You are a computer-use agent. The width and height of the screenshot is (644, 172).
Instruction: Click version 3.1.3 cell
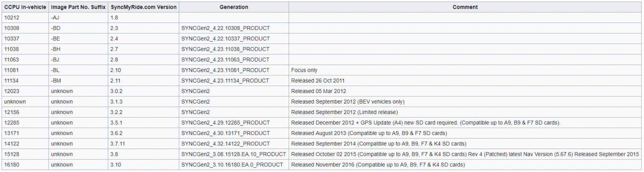(143, 102)
